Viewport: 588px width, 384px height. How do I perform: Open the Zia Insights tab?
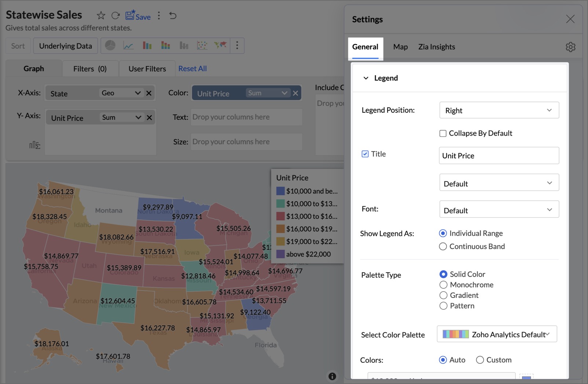pyautogui.click(x=437, y=47)
